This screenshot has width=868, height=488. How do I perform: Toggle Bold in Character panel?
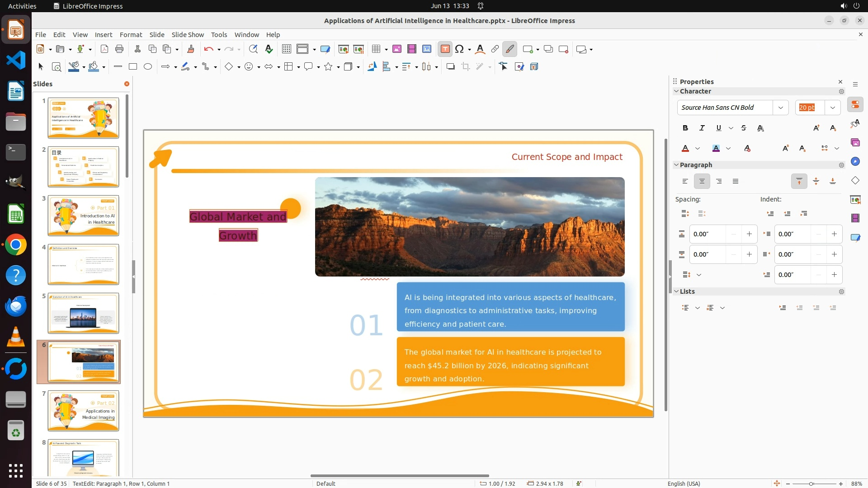click(685, 128)
